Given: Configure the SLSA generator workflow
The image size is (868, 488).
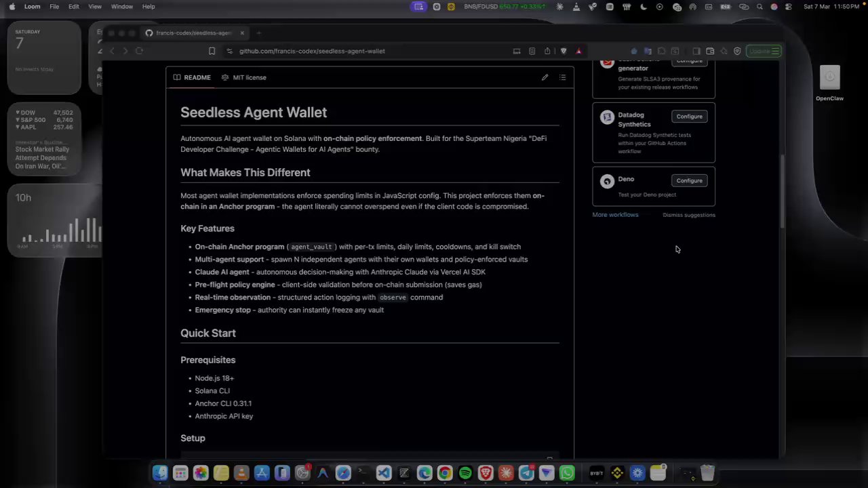Looking at the screenshot, I should point(689,61).
